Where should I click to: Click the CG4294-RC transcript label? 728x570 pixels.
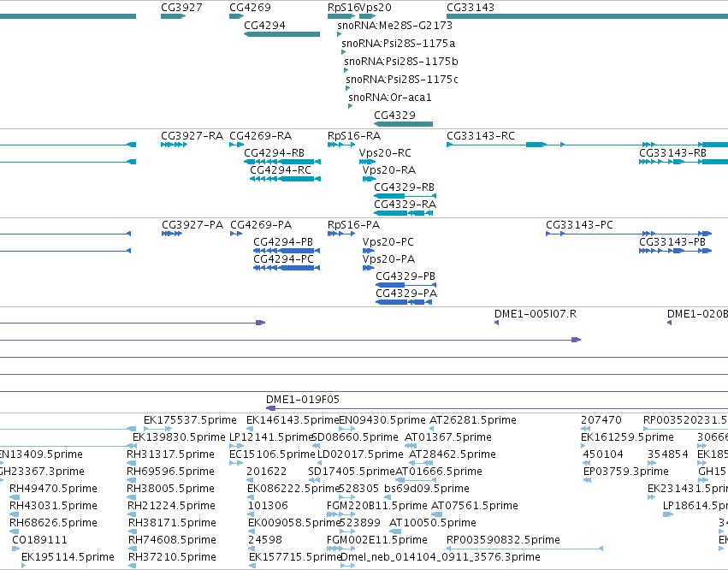point(281,170)
